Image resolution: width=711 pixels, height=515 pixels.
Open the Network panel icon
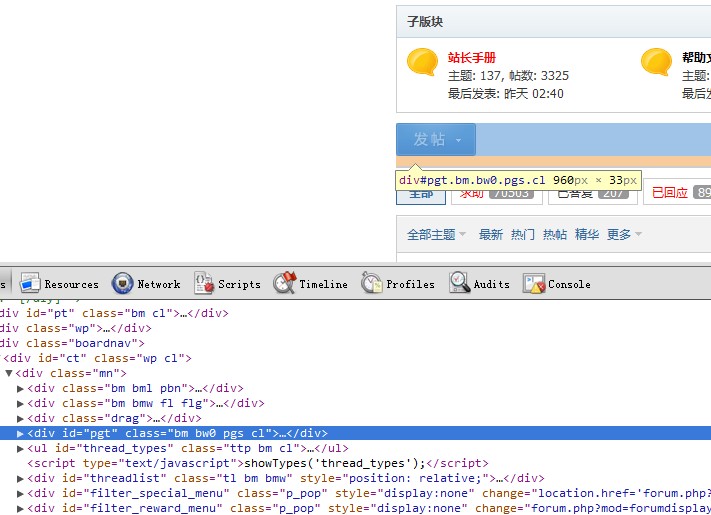(x=122, y=283)
